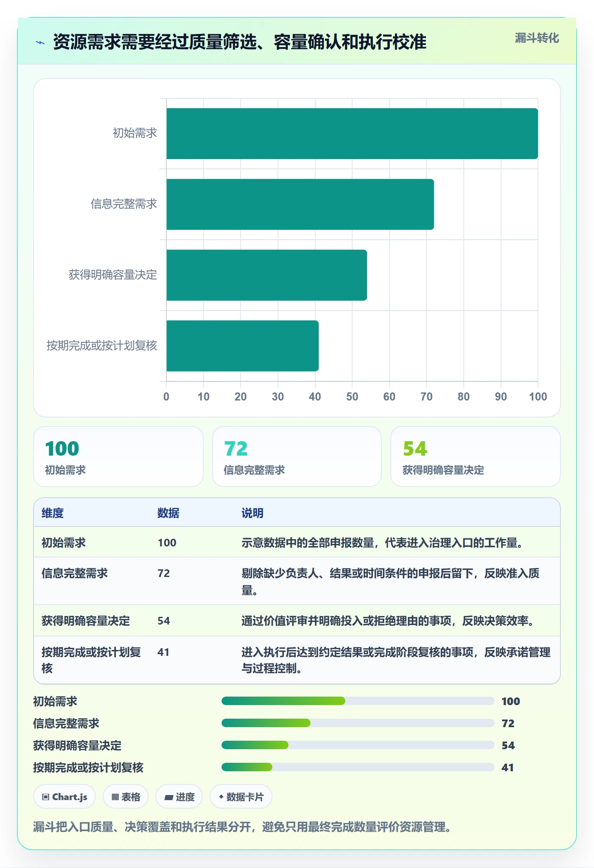594x868 pixels.
Task: Click the 信息完整需求 chart bar
Action: 300,204
